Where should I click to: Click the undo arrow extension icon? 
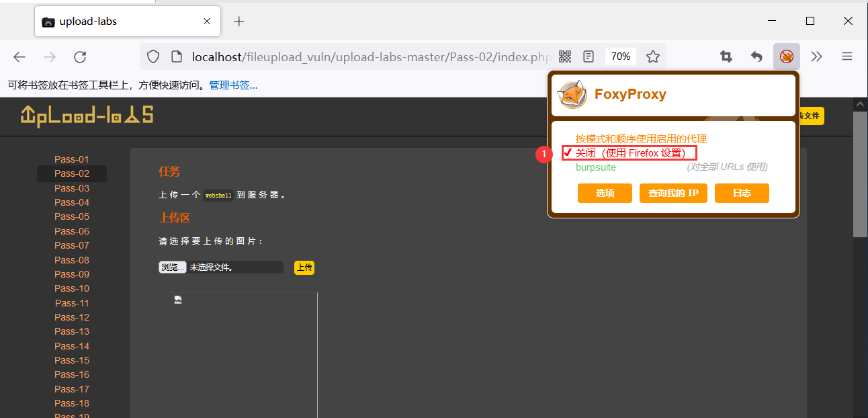[756, 56]
